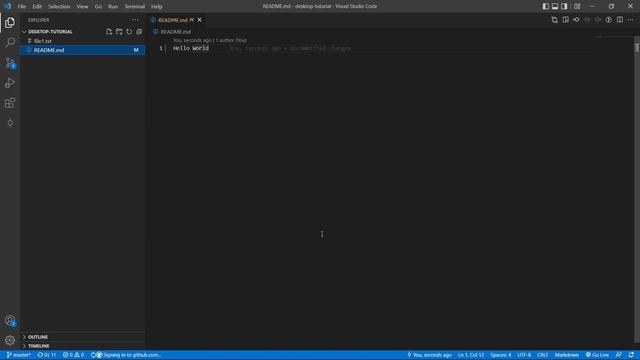This screenshot has width=640, height=360.
Task: Collapse all folders in Explorer
Action: pyautogui.click(x=139, y=31)
